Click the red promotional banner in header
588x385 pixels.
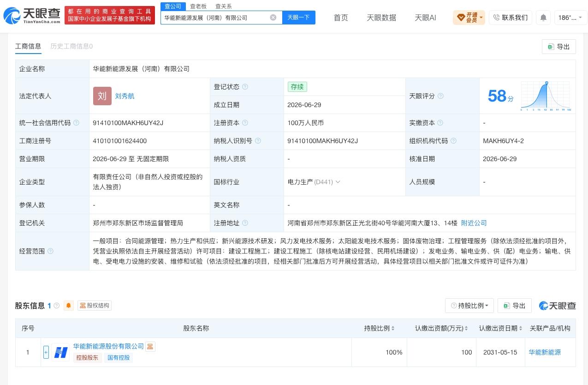coord(110,15)
